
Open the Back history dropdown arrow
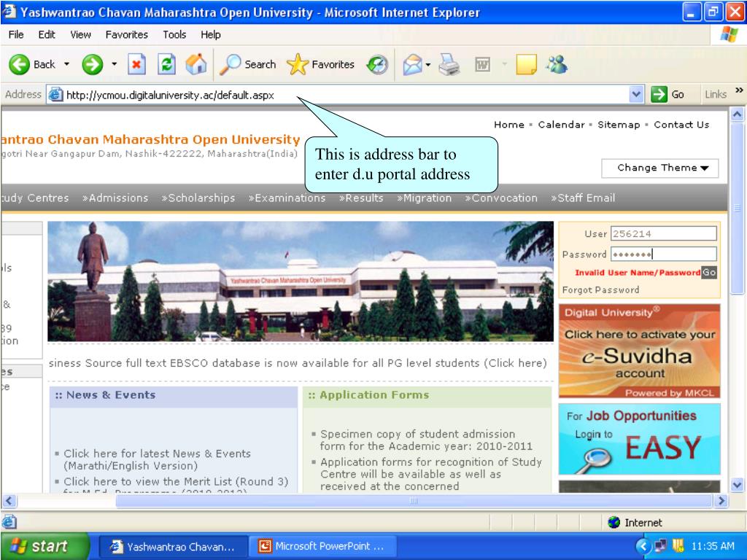pyautogui.click(x=66, y=64)
